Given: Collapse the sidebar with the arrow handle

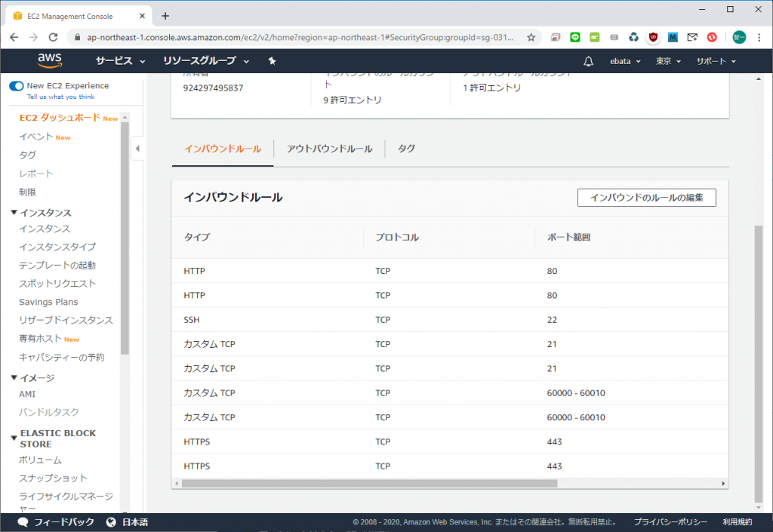Looking at the screenshot, I should click(137, 149).
